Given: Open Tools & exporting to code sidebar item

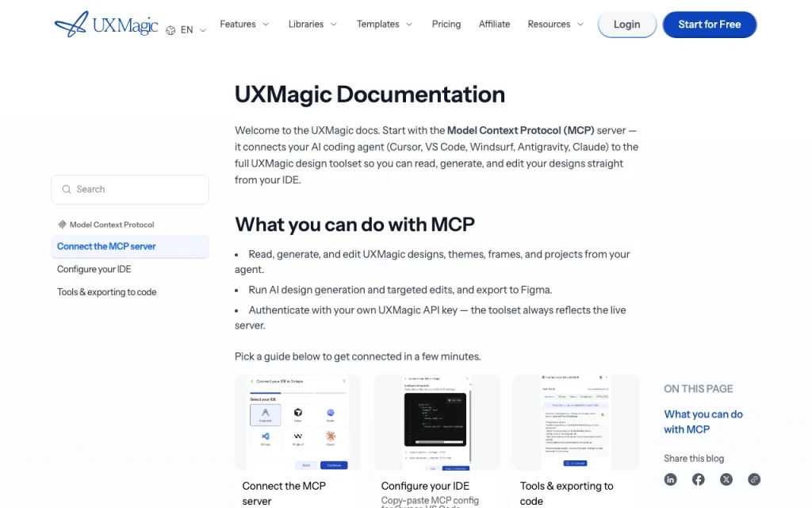Looking at the screenshot, I should 107,292.
